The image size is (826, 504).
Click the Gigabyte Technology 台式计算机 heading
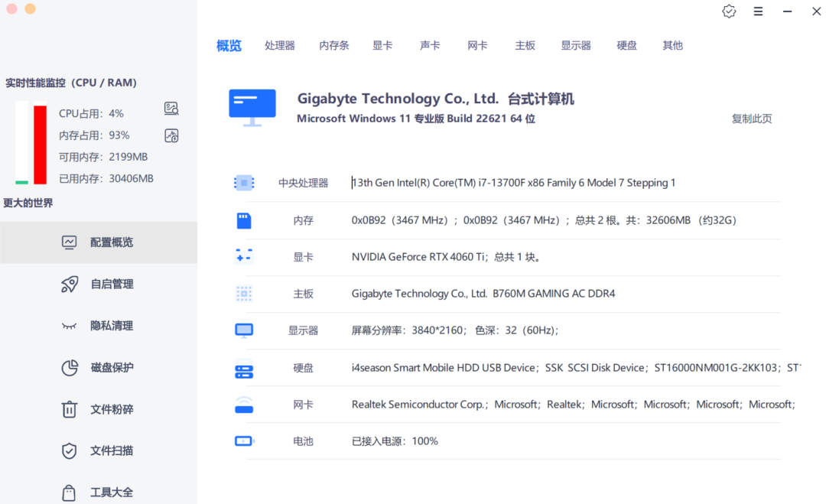click(435, 99)
